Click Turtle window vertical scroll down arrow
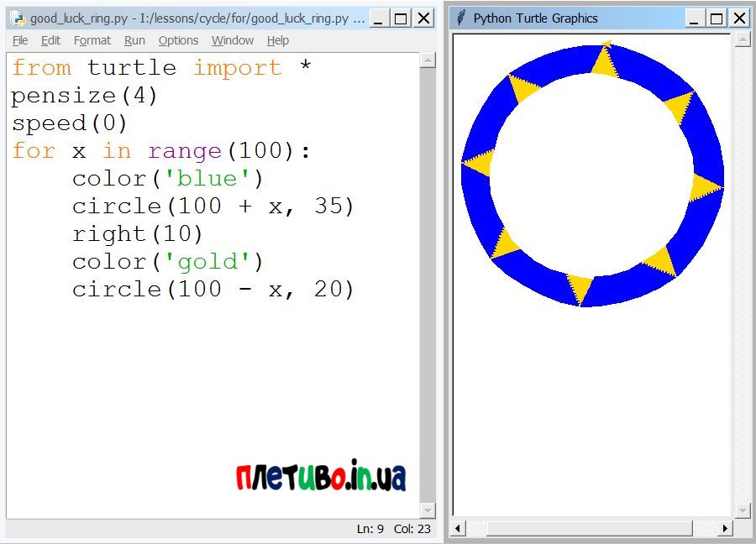The image size is (756, 544). pos(743,510)
